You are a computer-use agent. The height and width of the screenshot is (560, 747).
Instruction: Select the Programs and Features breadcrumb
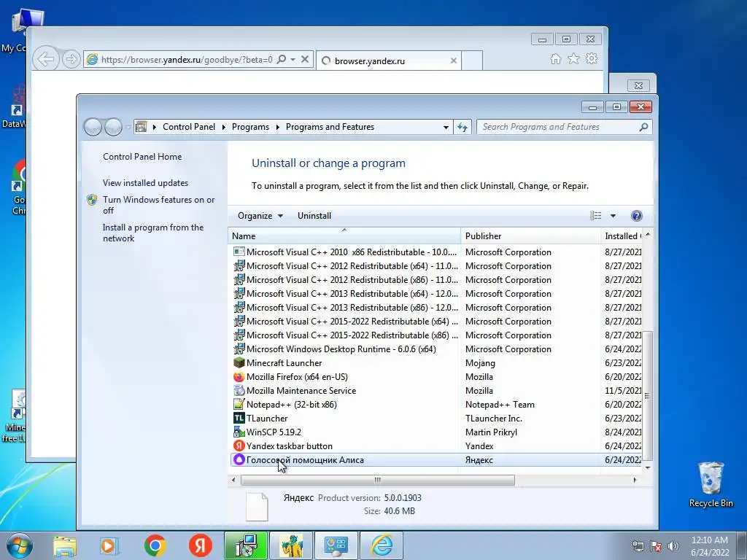tap(330, 127)
